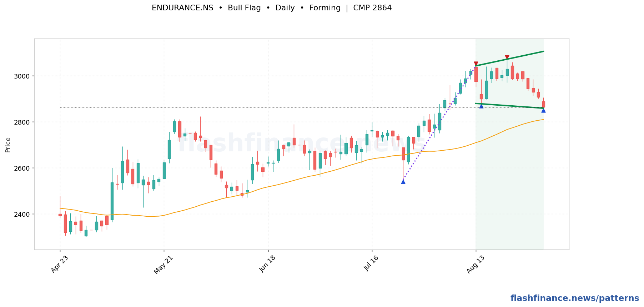Click the blue triangle marker below Aug 13 low
644x307 pixels.
point(481,106)
